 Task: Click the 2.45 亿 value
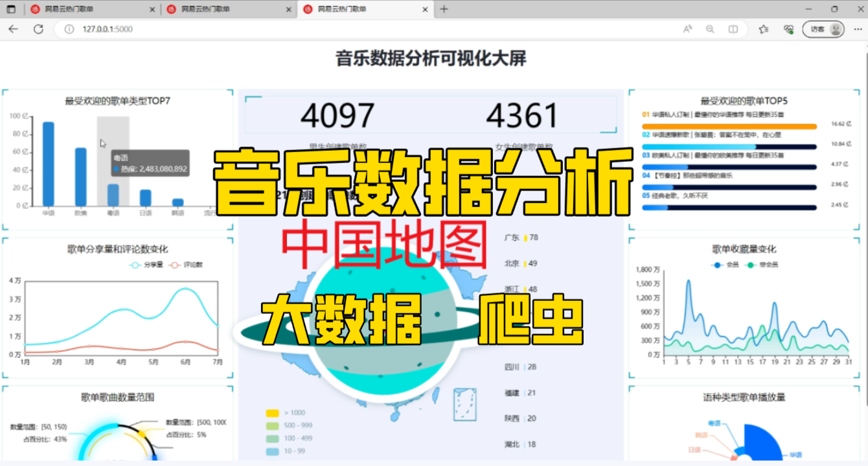coord(839,205)
